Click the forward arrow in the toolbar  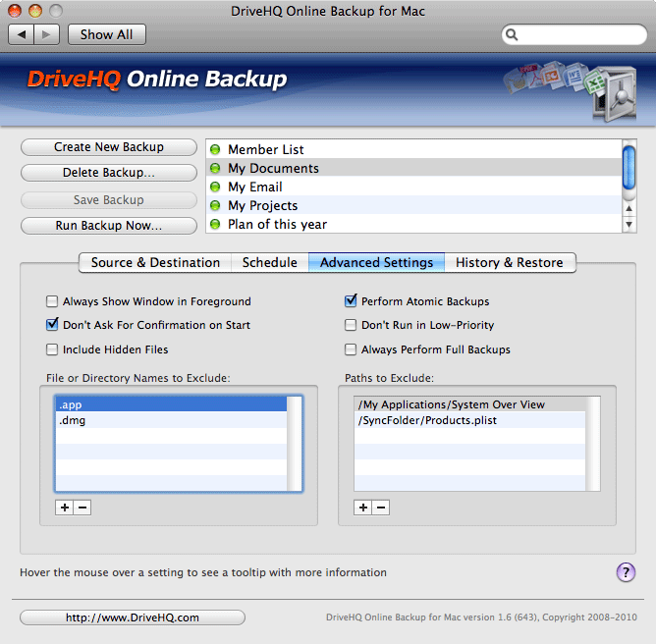tap(47, 34)
